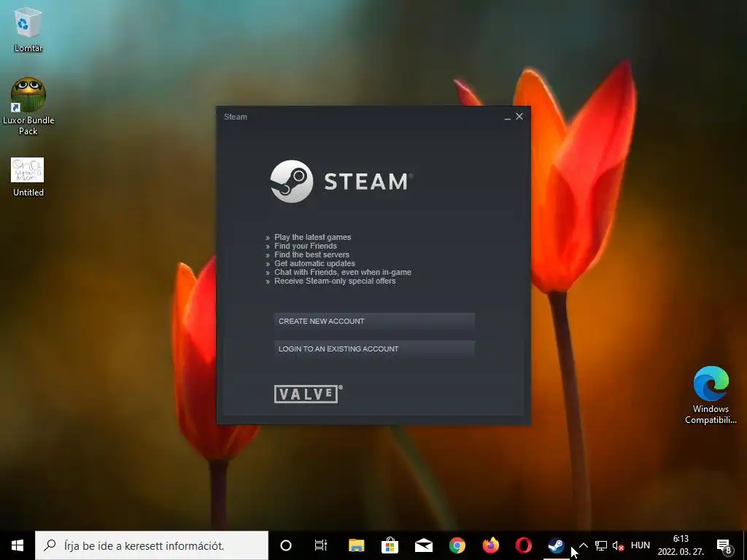Open network status tray icon
747x560 pixels.
point(601,545)
